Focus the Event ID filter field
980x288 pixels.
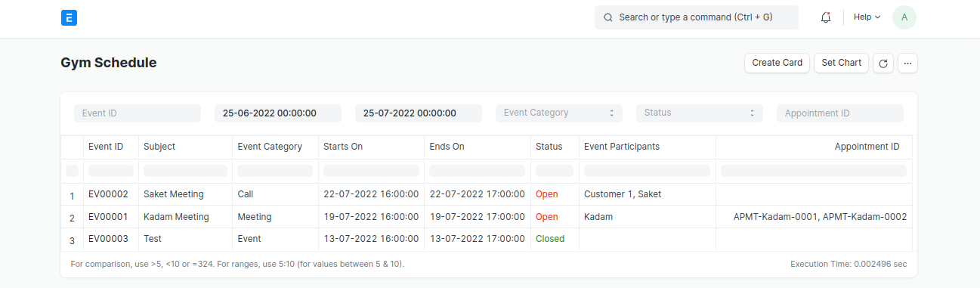tap(138, 113)
